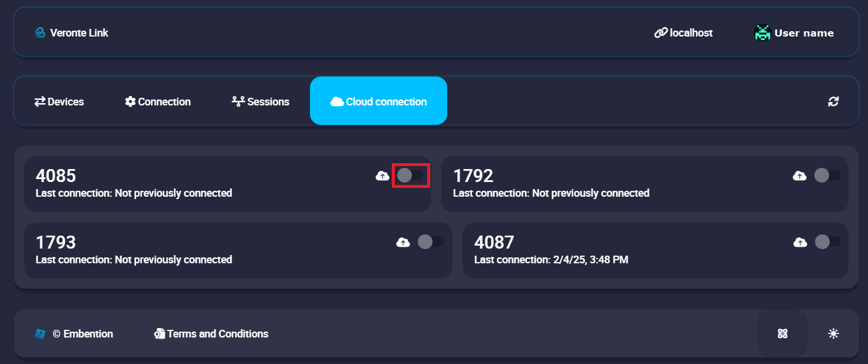This screenshot has height=364, width=868.
Task: Click the cloud upload icon for device 4087
Action: pos(800,242)
